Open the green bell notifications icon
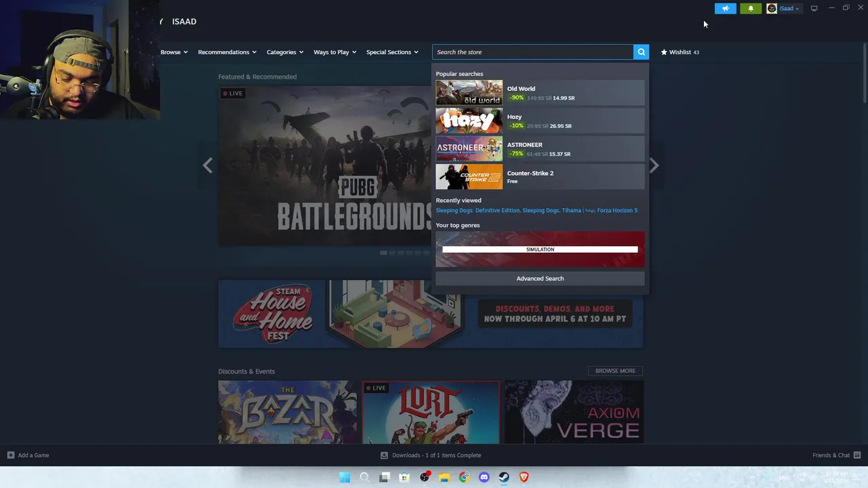868x488 pixels. pos(751,9)
